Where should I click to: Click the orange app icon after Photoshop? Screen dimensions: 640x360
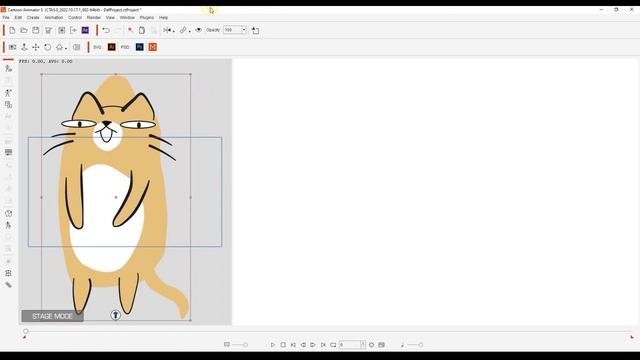click(x=153, y=47)
